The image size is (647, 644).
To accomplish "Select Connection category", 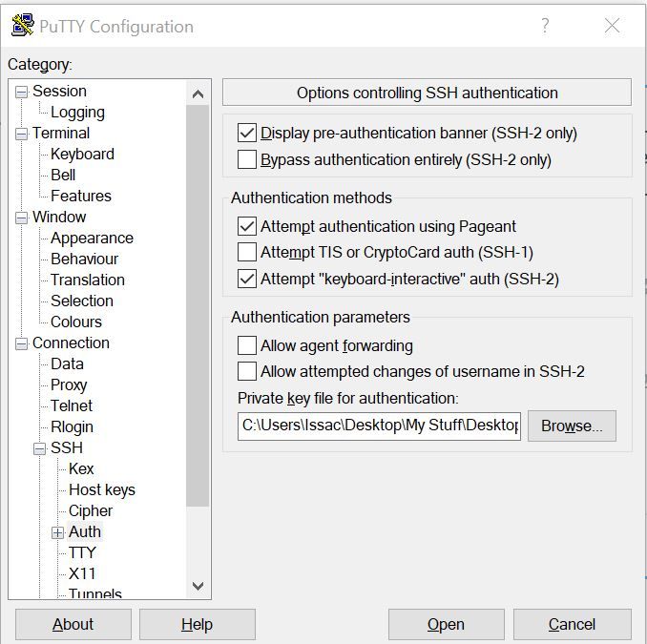I will 71,343.
